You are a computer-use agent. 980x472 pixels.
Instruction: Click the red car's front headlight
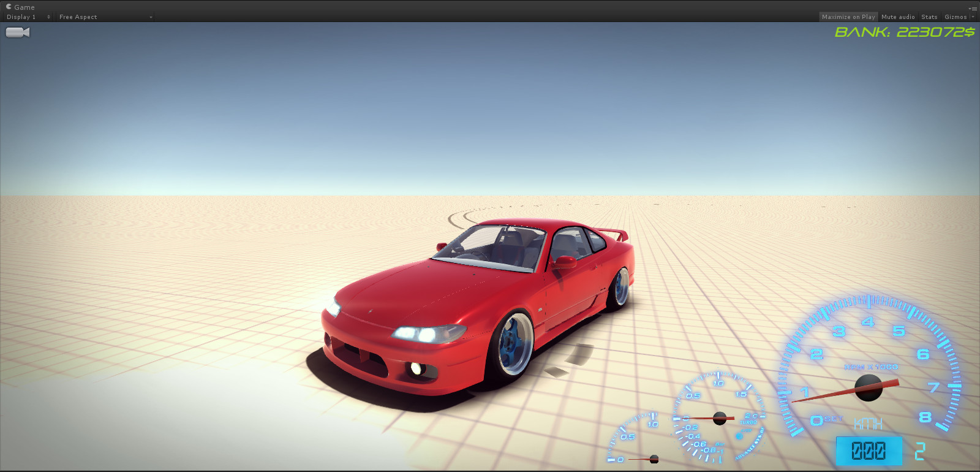(x=428, y=333)
